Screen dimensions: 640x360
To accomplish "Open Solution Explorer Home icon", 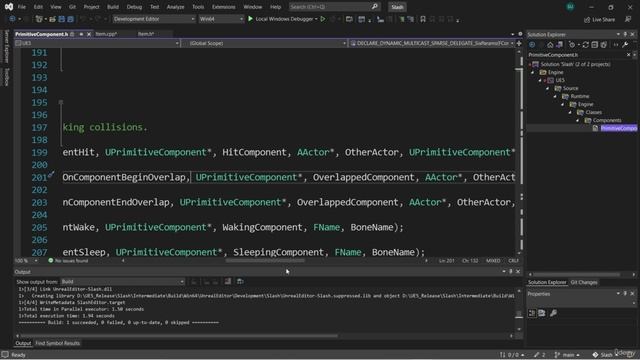I will click(550, 44).
